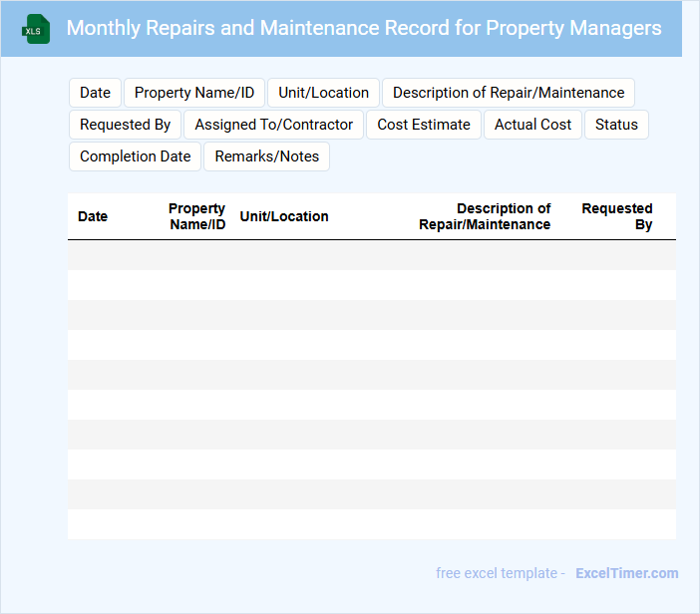Screen dimensions: 700x614
Task: Click the Description of Repair/Maintenance tag
Action: click(509, 93)
